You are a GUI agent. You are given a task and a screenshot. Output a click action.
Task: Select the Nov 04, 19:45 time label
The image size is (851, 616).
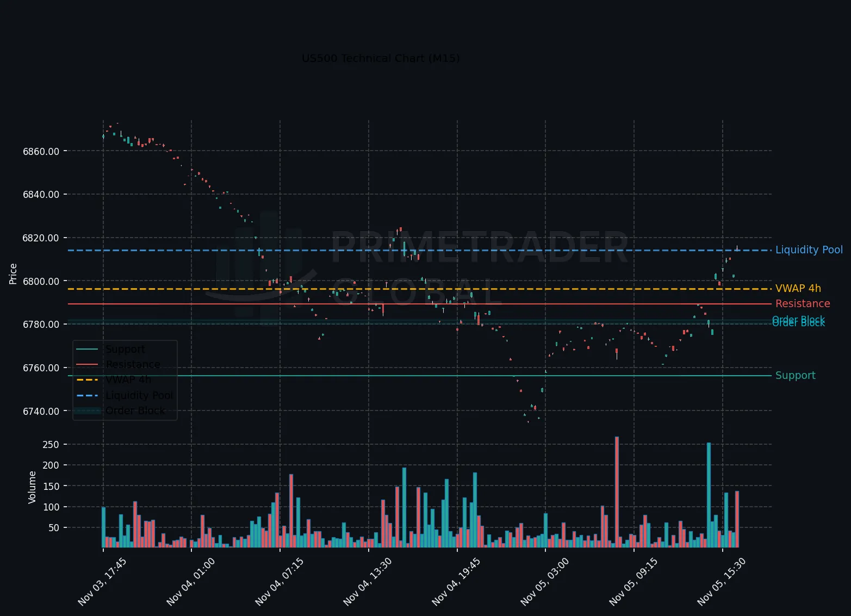click(x=456, y=581)
